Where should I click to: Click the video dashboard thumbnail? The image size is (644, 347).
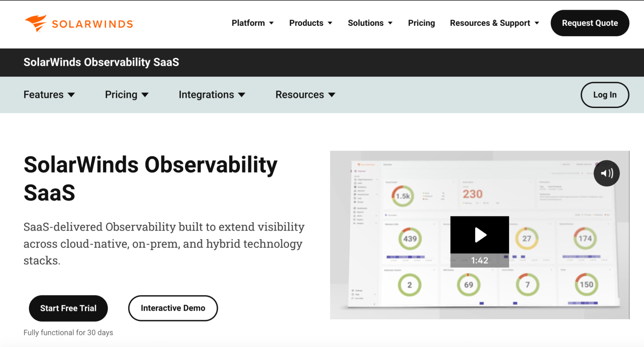(x=480, y=235)
